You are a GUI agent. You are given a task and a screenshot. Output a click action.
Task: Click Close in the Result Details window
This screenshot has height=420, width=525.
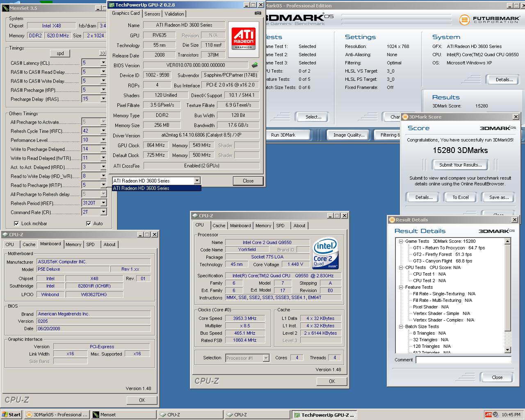(497, 377)
